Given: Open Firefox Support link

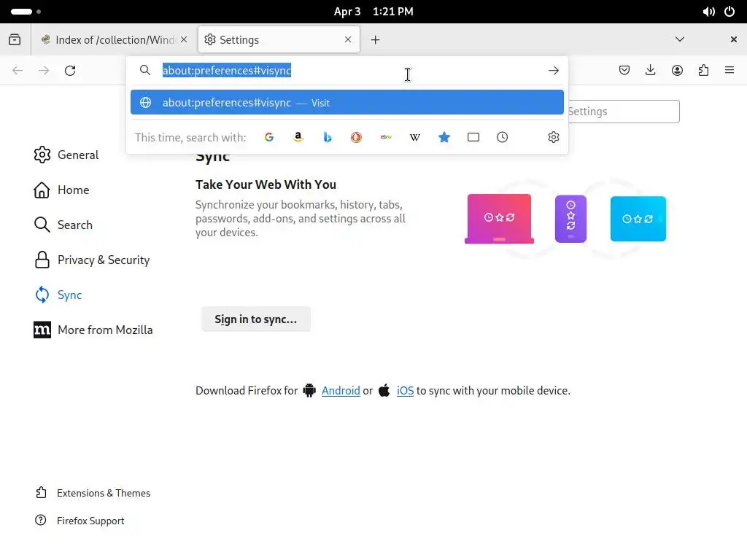Looking at the screenshot, I should (x=80, y=521).
